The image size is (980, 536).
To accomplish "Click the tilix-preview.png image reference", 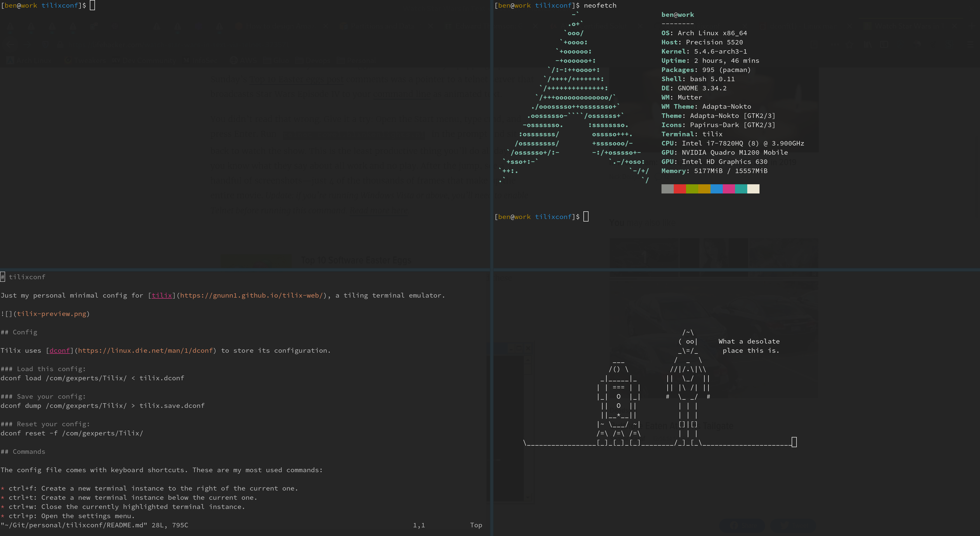I will tap(51, 314).
